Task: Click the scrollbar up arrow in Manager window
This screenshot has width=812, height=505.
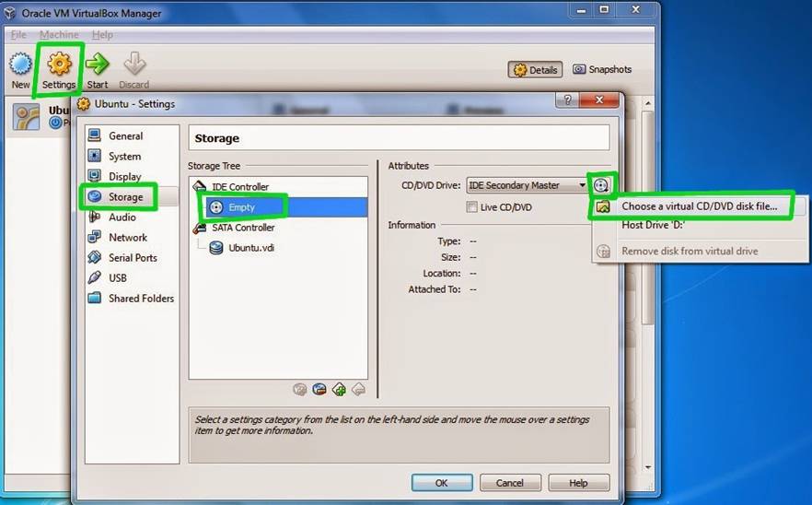Action: click(x=647, y=104)
